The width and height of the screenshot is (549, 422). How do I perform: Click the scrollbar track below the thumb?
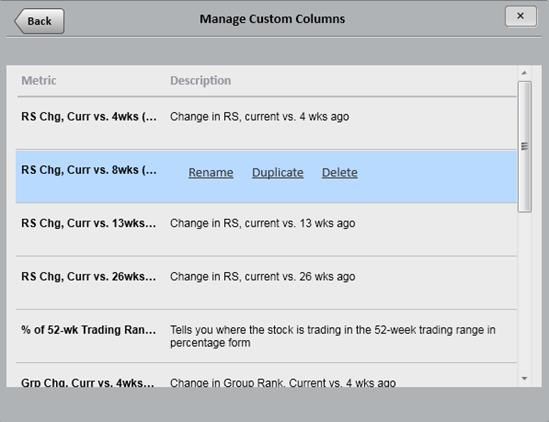[524, 292]
